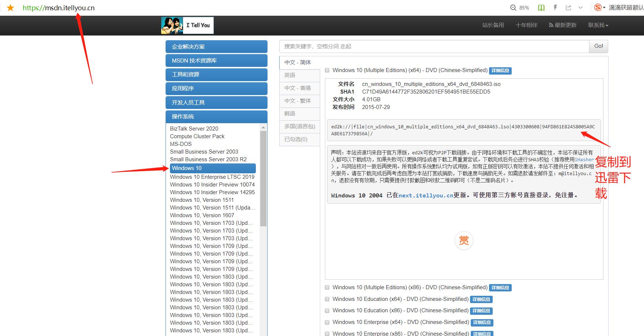Viewport: 644px width, 336px height.
Task: Click the Go! search button
Action: [599, 46]
